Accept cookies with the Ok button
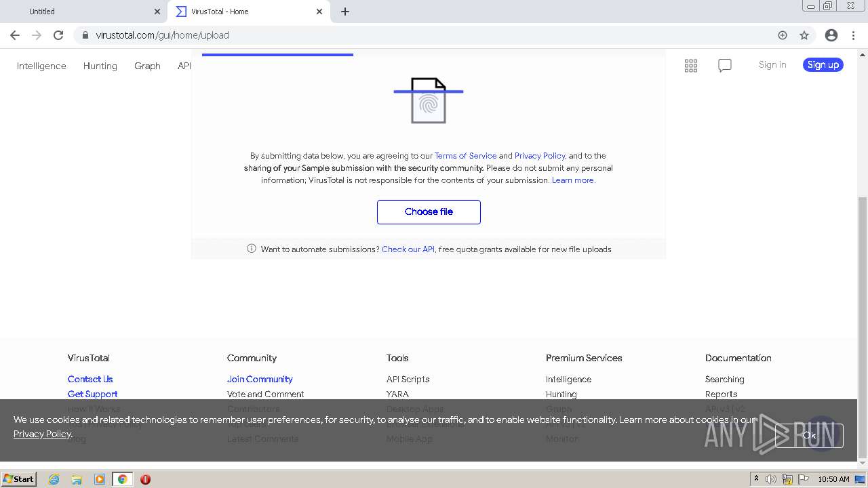Image resolution: width=868 pixels, height=488 pixels. pos(809,435)
